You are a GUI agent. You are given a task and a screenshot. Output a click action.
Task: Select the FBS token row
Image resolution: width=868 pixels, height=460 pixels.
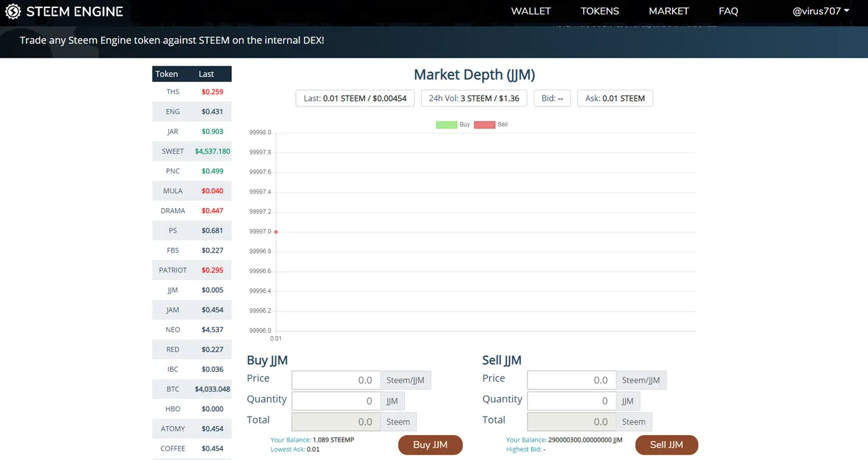pyautogui.click(x=192, y=251)
